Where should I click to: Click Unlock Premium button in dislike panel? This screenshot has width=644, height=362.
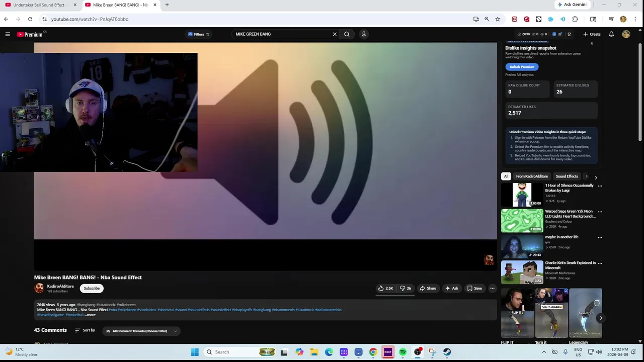522,67
